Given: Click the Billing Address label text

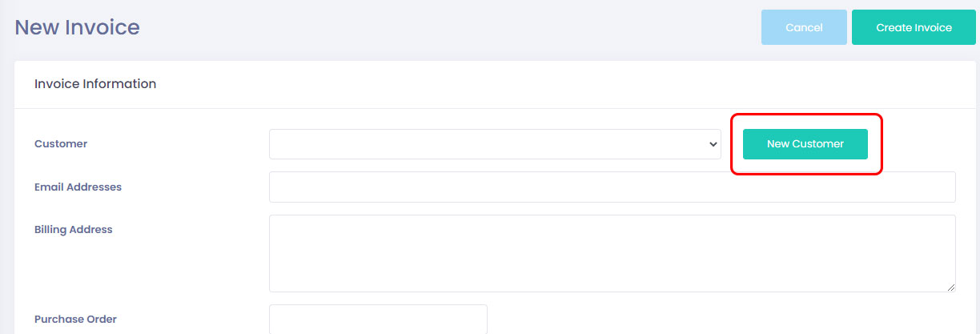Looking at the screenshot, I should [x=74, y=229].
